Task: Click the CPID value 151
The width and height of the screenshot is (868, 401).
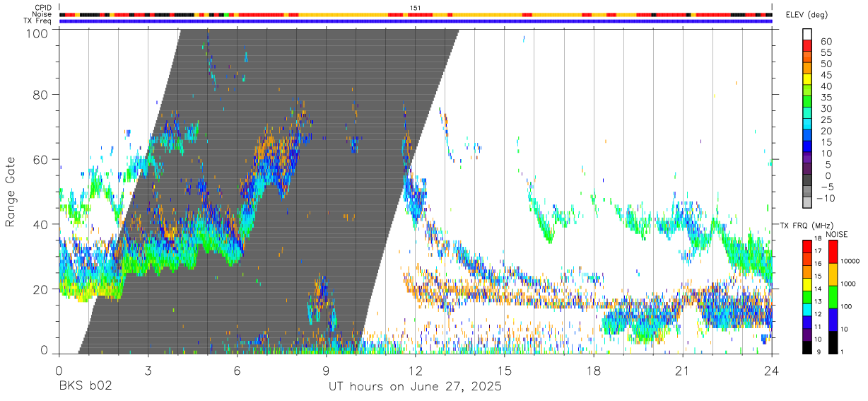Action: point(416,8)
